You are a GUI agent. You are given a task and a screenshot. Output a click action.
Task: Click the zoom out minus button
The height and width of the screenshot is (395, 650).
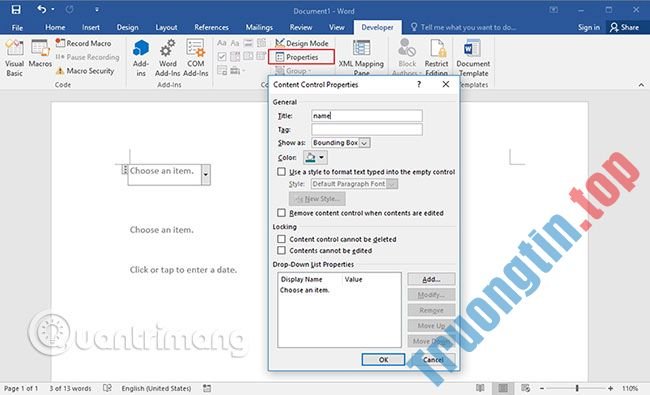(542, 388)
